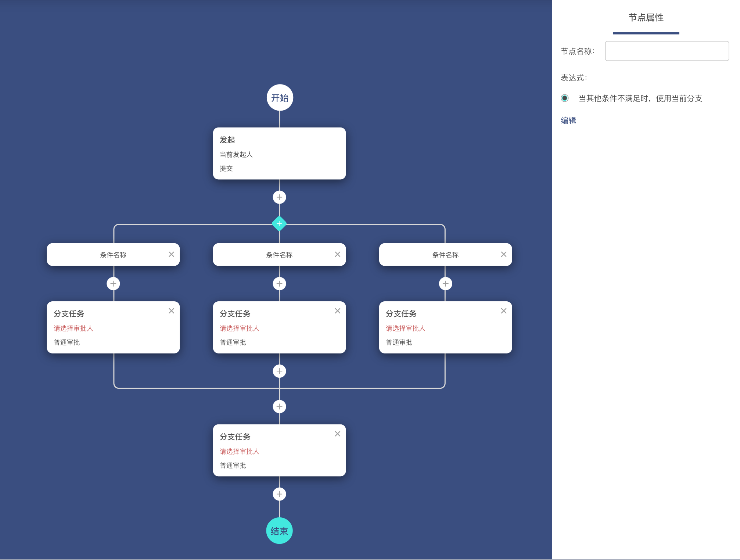Click the plus under the left 条件名称 card

point(113,284)
